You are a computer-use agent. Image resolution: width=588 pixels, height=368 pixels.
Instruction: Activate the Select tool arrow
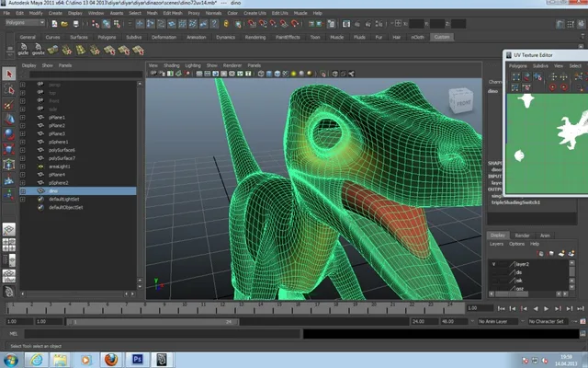9,74
